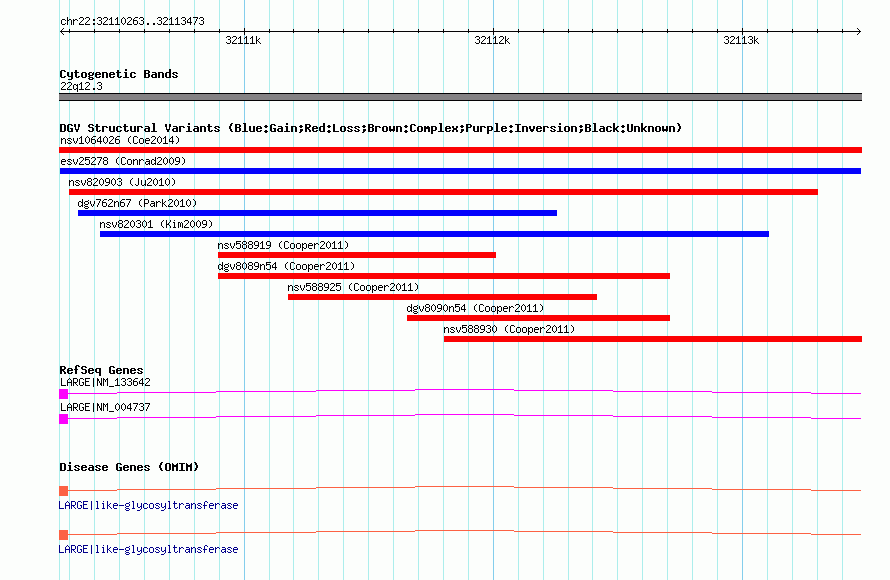Click the first OMIM orange exon box
Viewport: 890px width, 580px height.
coord(64,491)
